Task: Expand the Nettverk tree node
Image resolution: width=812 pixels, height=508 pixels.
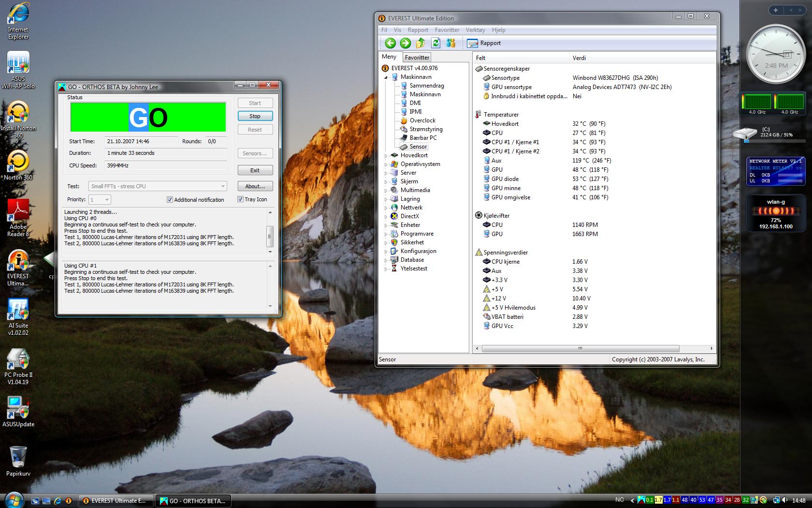Action: (386, 208)
